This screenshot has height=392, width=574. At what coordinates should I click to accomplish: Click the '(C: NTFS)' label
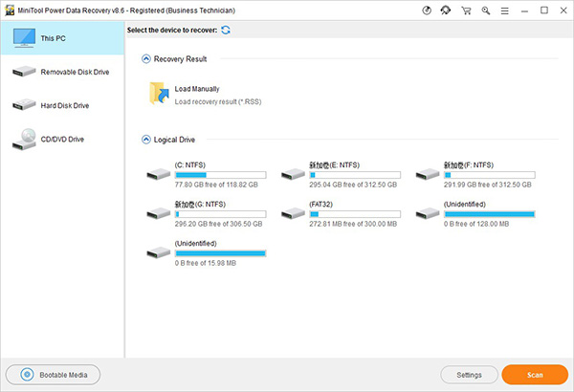point(190,165)
